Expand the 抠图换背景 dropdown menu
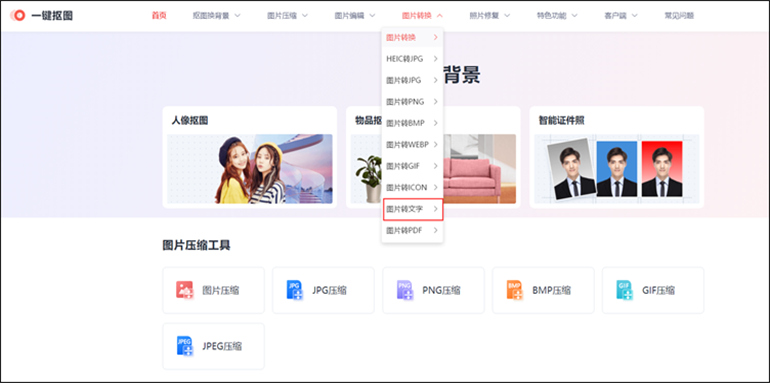This screenshot has width=770, height=383. [217, 16]
